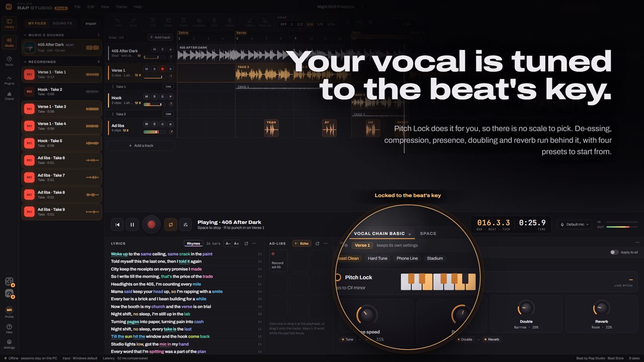Open Help from the left sidebar
This screenshot has width=644, height=362.
[9, 329]
